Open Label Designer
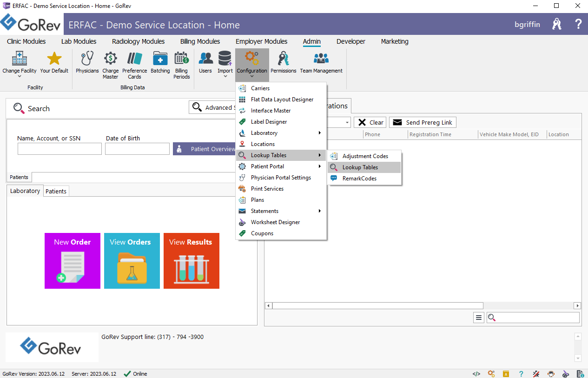Image resolution: width=588 pixels, height=378 pixels. coord(281,122)
